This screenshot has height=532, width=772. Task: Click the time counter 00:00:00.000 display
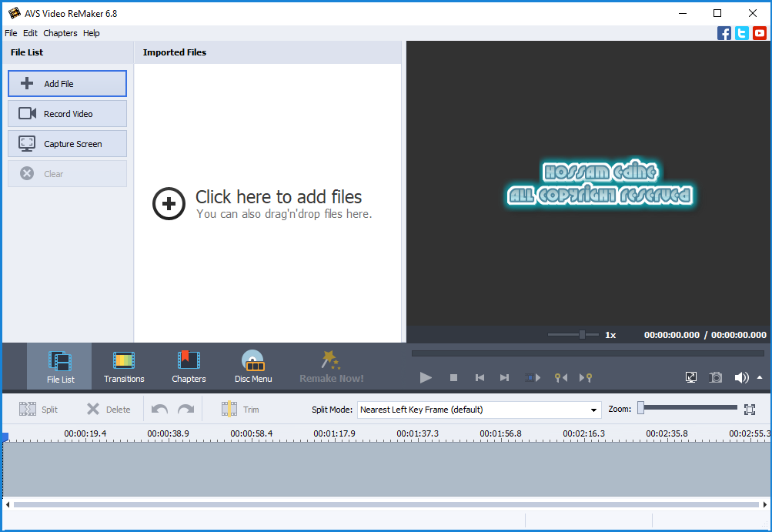(x=705, y=335)
